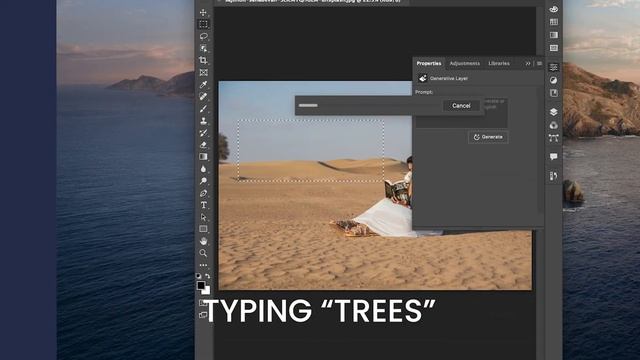Select the Brush tool
This screenshot has width=640, height=360.
click(203, 109)
